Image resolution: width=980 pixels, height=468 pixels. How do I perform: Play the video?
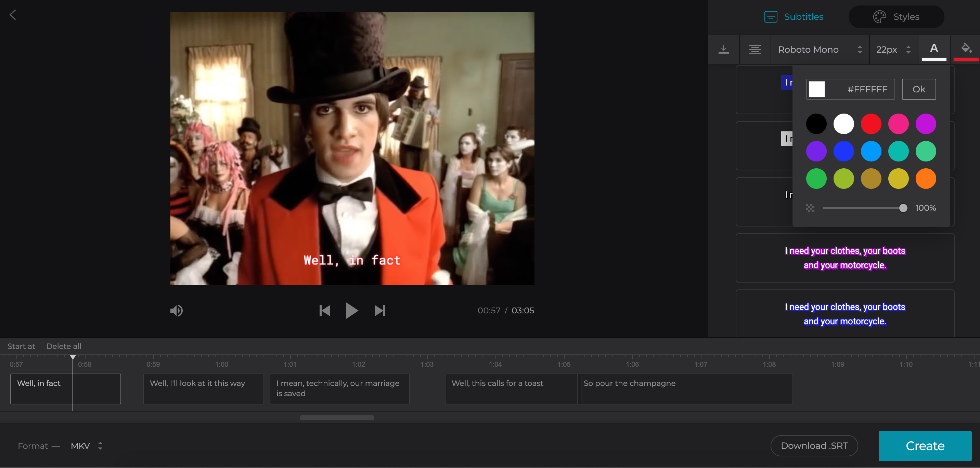pos(352,311)
